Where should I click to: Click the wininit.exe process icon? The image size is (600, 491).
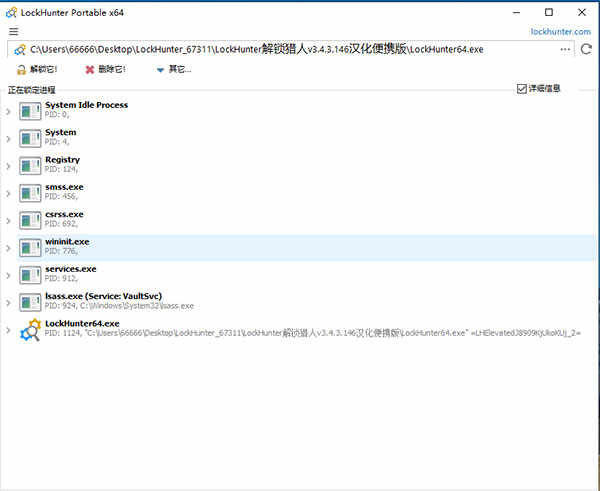30,248
